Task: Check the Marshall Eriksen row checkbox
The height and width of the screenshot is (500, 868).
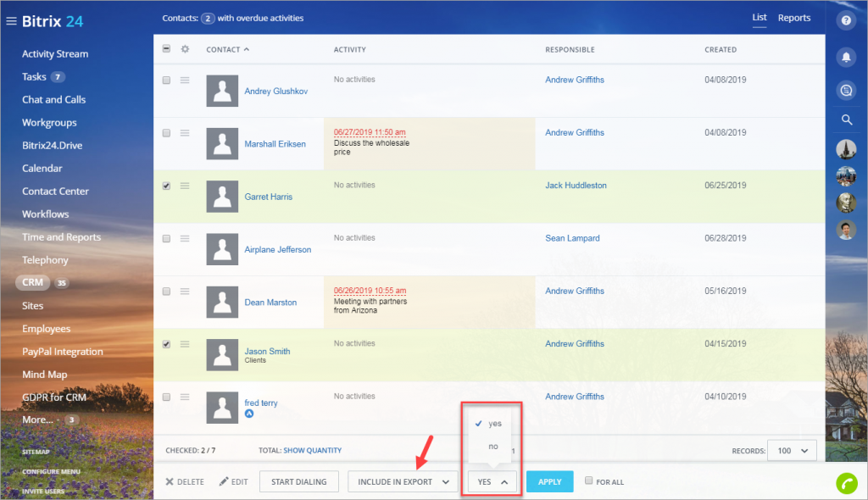Action: [166, 133]
